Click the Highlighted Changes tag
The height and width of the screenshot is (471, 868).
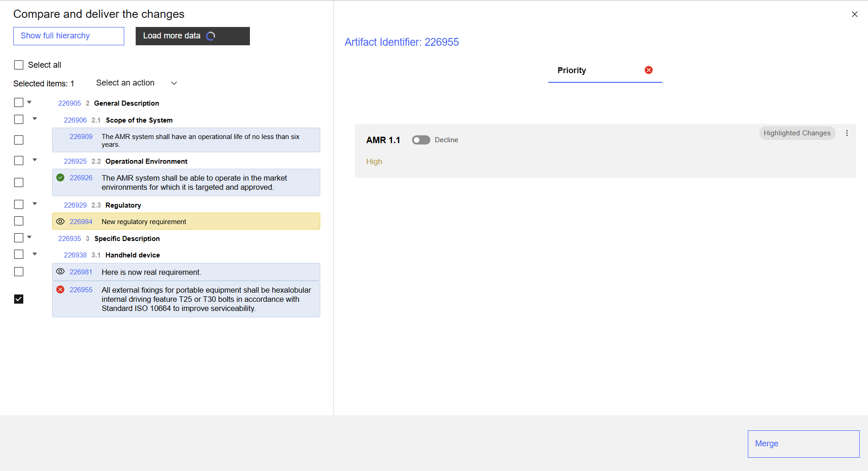pos(797,133)
